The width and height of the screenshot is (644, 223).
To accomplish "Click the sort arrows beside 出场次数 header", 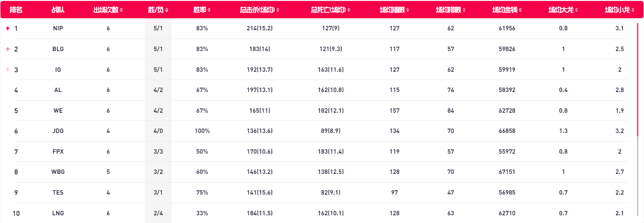I will (x=121, y=10).
